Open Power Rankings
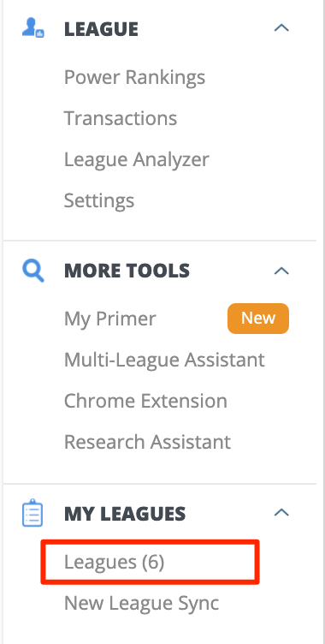The image size is (325, 644). click(134, 78)
